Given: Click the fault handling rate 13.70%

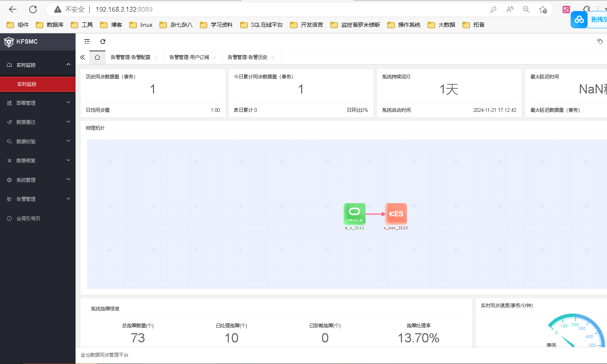Looking at the screenshot, I should 418,338.
